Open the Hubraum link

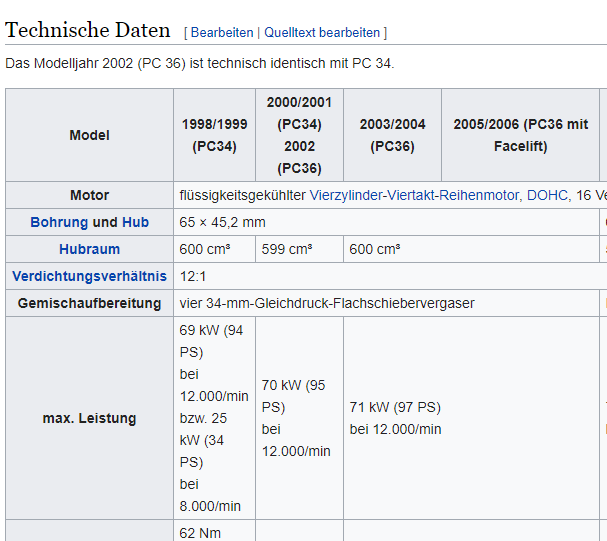coord(89,249)
